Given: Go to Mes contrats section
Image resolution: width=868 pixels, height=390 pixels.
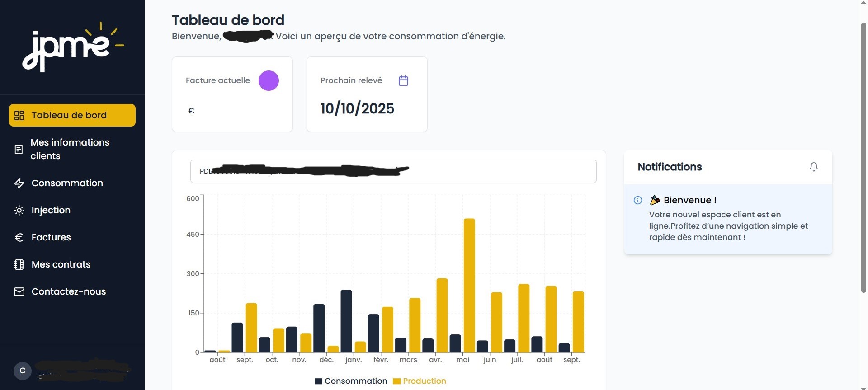Looking at the screenshot, I should (61, 264).
